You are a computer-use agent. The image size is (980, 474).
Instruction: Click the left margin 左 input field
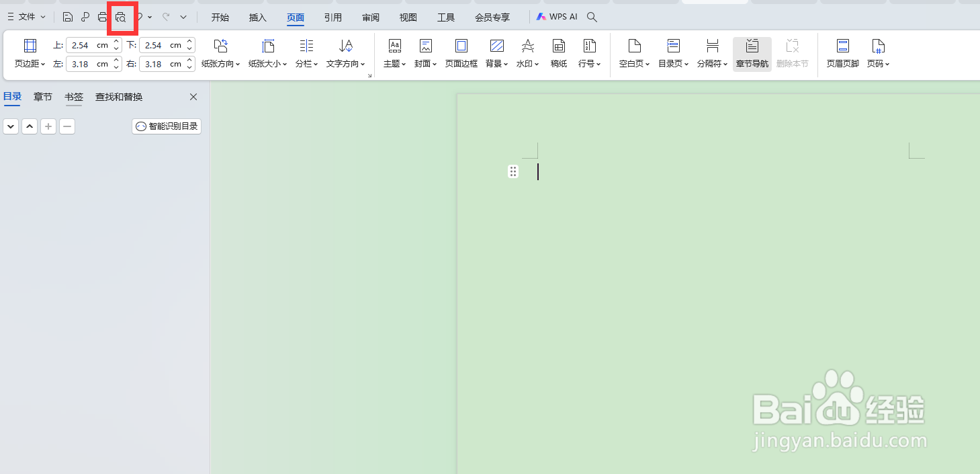88,64
